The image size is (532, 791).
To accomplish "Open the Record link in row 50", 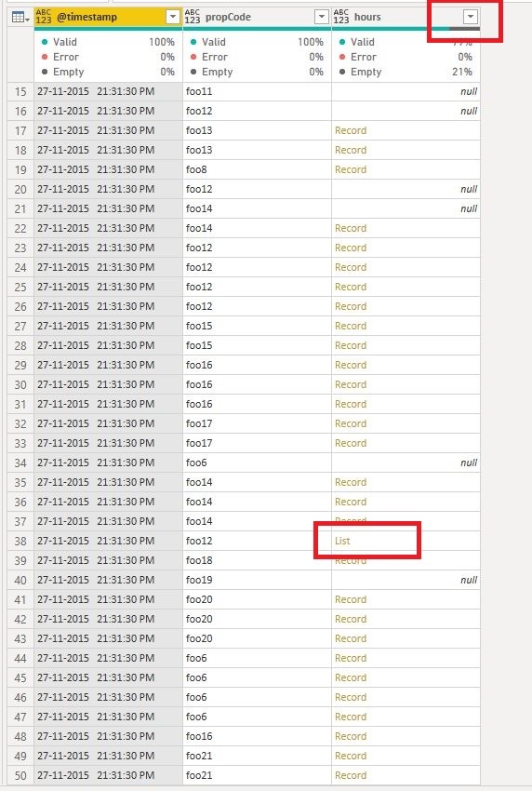I will 351,775.
